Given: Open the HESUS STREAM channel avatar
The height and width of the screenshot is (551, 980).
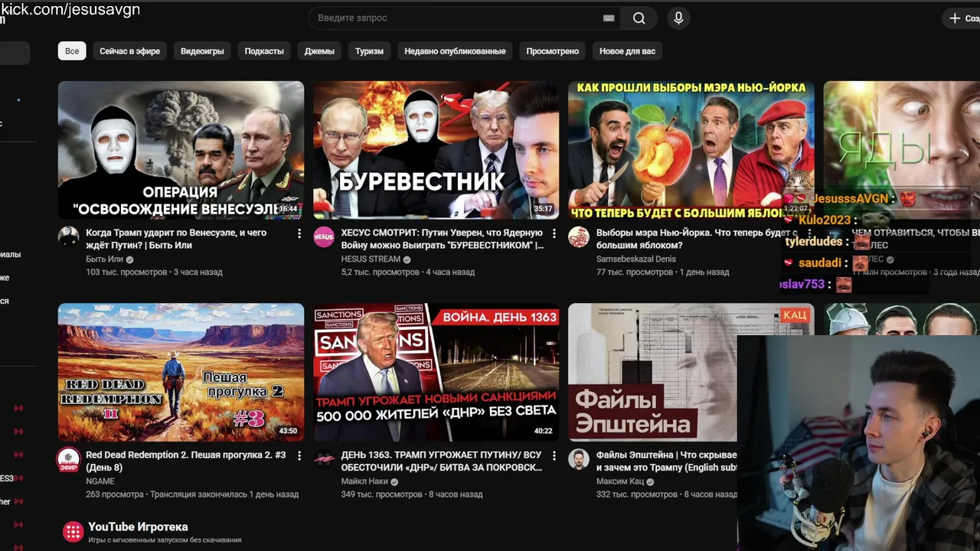Looking at the screenshot, I should tap(324, 236).
